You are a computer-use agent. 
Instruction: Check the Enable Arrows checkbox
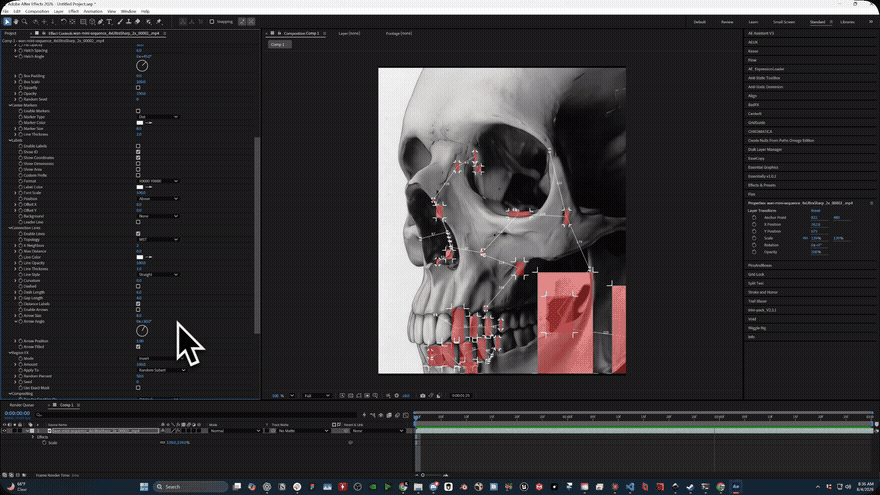(138, 310)
